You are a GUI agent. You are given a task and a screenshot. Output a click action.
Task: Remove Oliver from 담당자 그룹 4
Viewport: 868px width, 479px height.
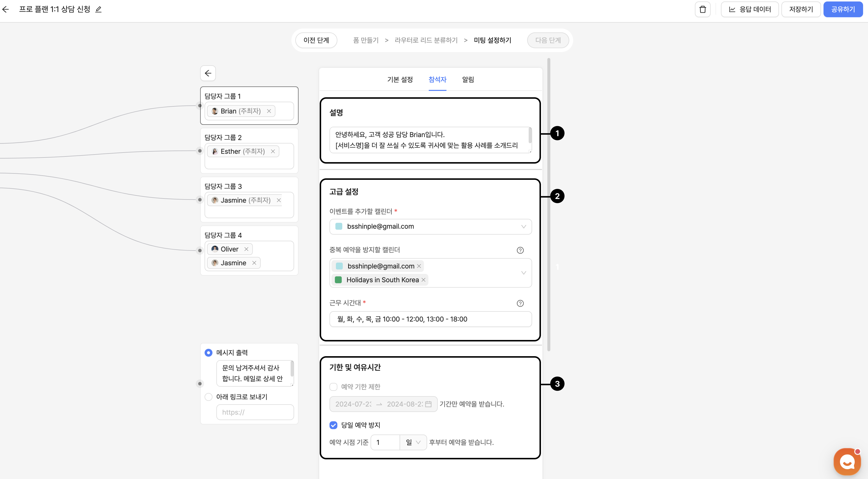[x=246, y=249]
